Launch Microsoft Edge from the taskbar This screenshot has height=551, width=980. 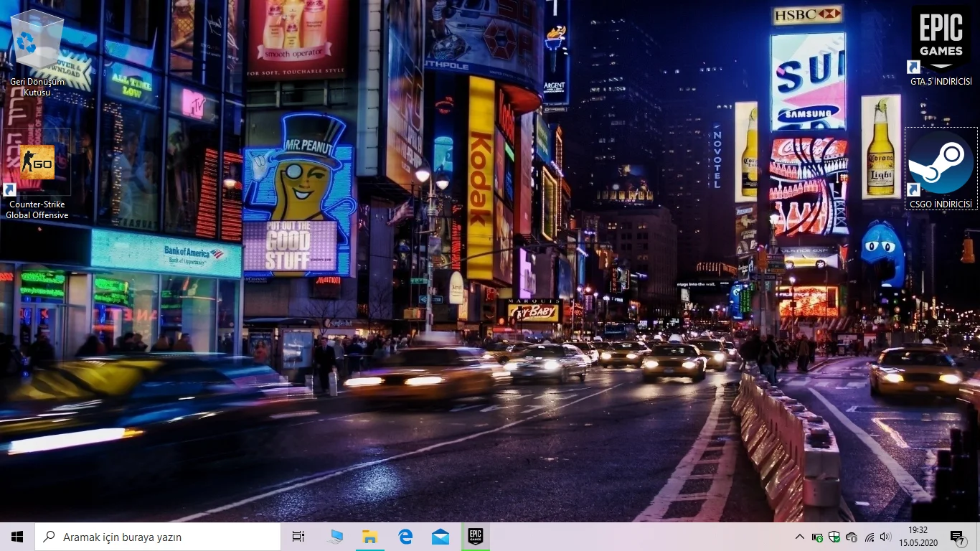click(405, 537)
